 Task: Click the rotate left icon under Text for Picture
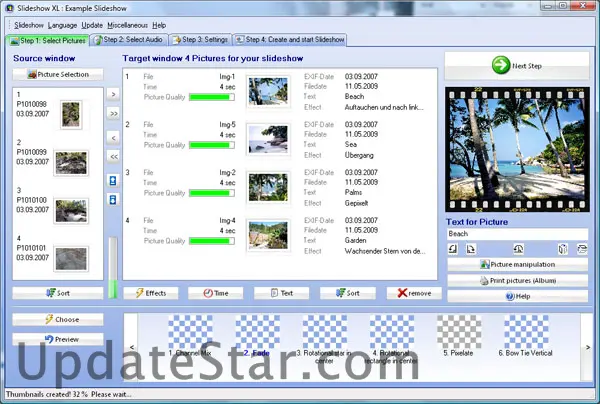pos(453,249)
